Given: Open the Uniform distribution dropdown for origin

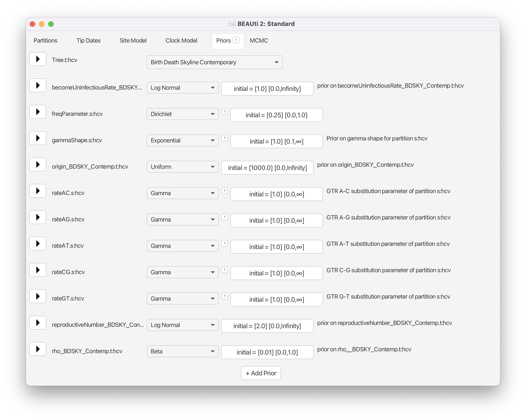Looking at the screenshot, I should (182, 167).
